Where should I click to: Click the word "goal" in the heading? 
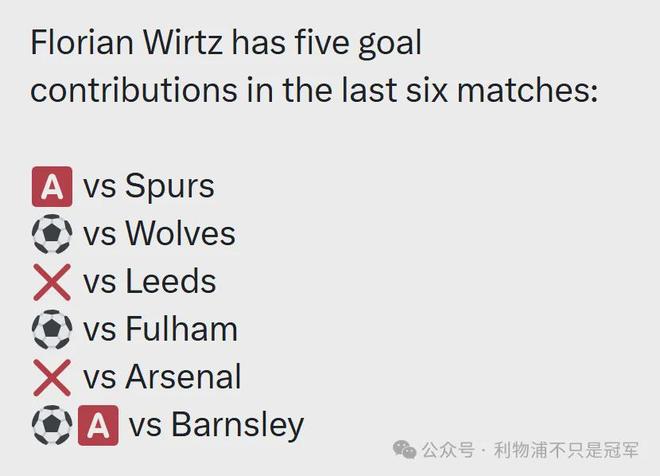click(x=384, y=43)
